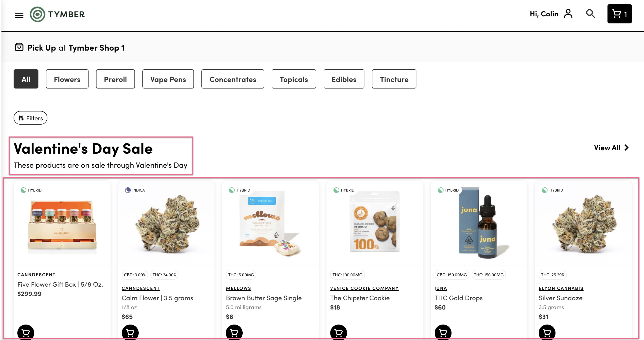Select the Vape Pens category tab
This screenshot has height=340, width=644.
[x=168, y=79]
